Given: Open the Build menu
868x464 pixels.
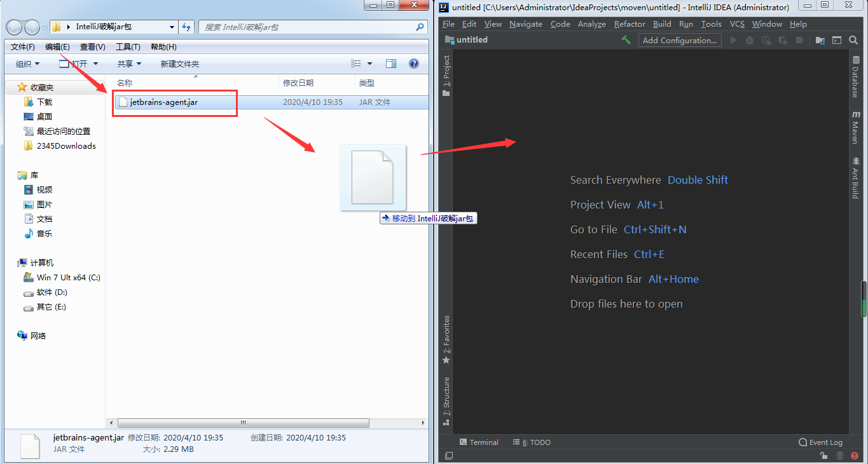Looking at the screenshot, I should 662,24.
